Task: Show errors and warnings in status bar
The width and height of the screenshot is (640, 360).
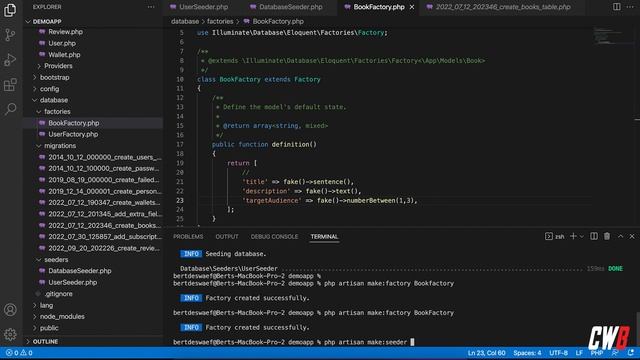Action: [x=19, y=353]
